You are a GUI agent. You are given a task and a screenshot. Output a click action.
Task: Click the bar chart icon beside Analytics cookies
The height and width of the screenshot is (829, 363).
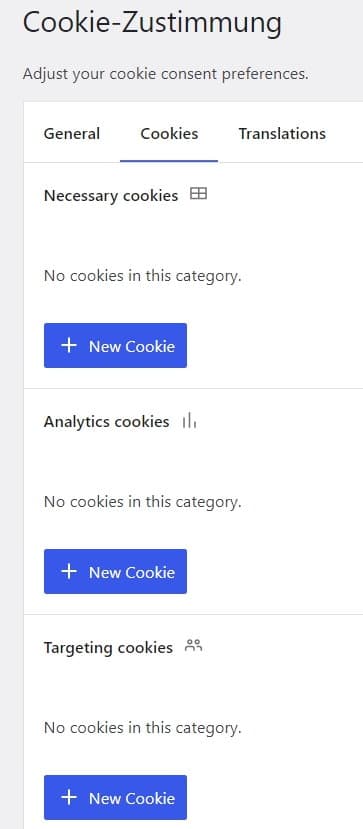189,421
